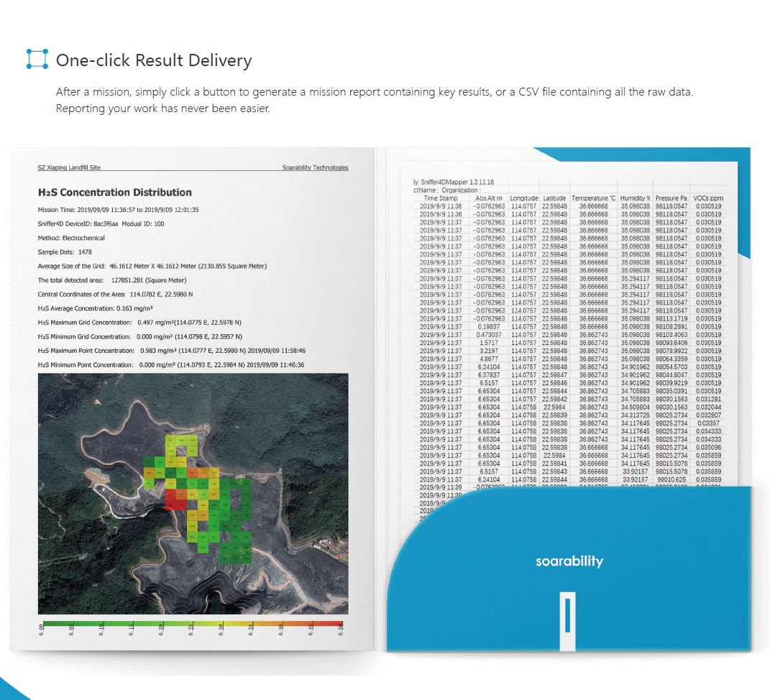
Task: Click the VOCs cell reading "0.031281"
Action: point(709,399)
